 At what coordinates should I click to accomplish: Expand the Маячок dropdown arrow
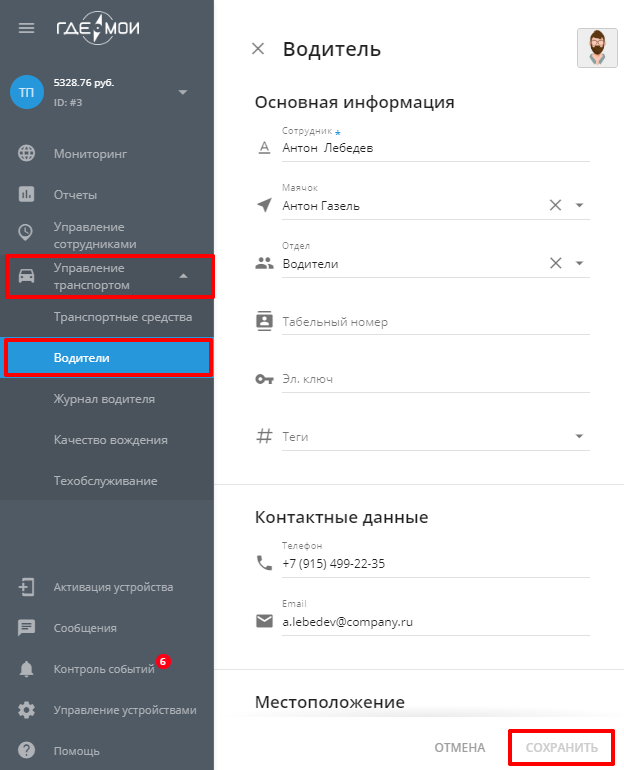579,205
